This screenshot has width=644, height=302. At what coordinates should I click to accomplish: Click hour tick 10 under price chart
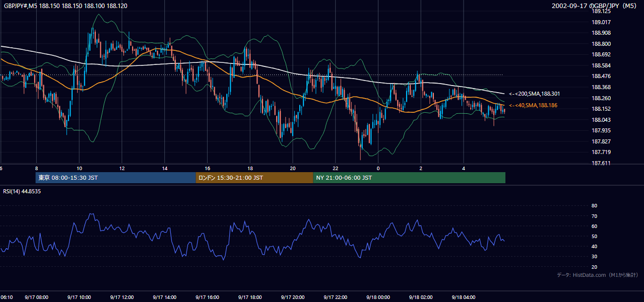(79, 168)
